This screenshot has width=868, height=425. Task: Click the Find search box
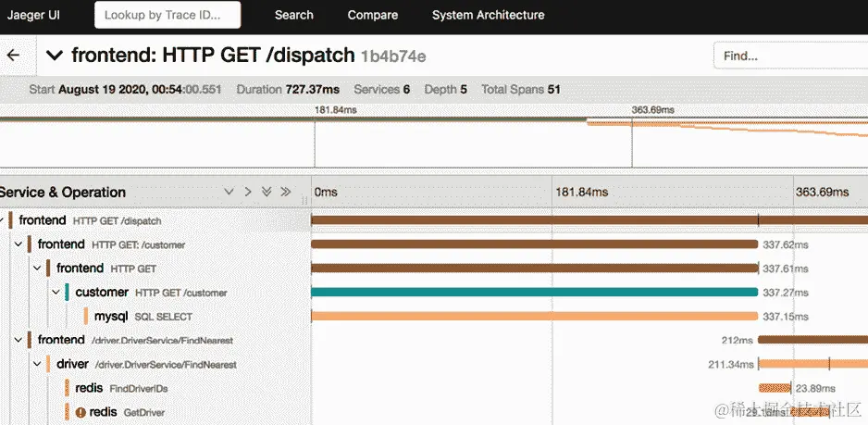tap(790, 56)
